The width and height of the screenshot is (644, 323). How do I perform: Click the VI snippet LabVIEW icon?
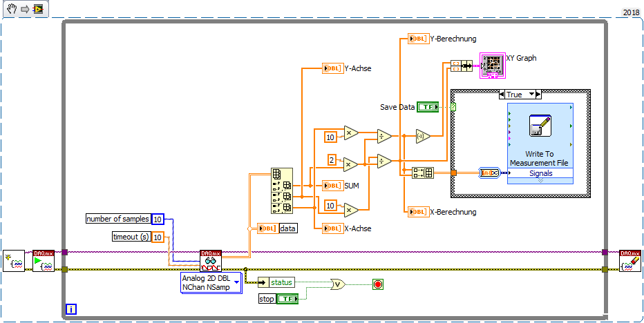38,9
